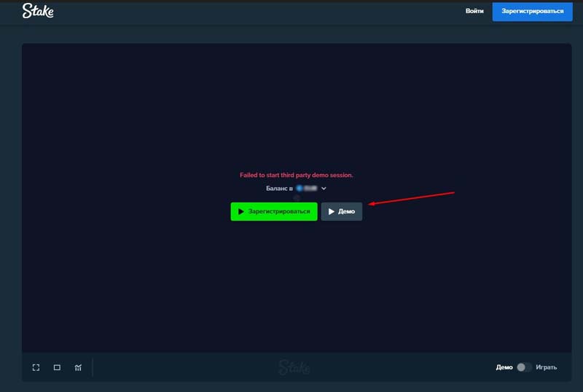Switch on theater mode view icon
Viewport: 583px width, 392px height.
point(57,367)
